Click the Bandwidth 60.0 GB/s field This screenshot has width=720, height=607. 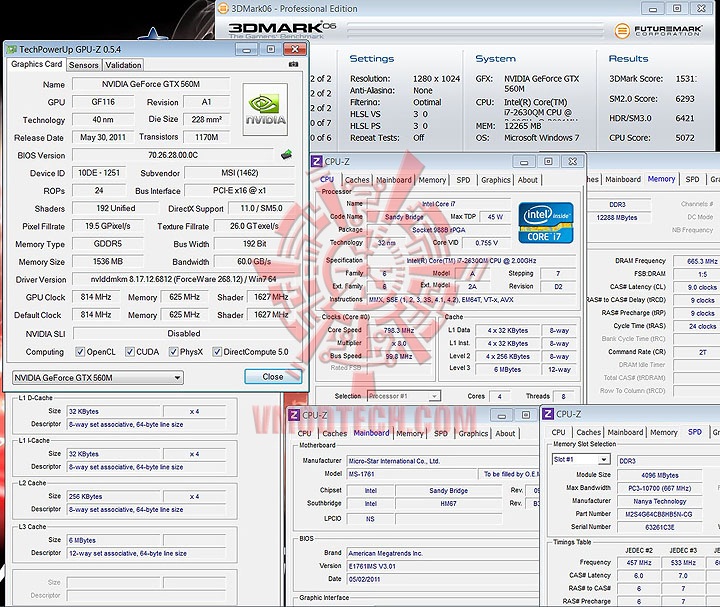tap(254, 261)
